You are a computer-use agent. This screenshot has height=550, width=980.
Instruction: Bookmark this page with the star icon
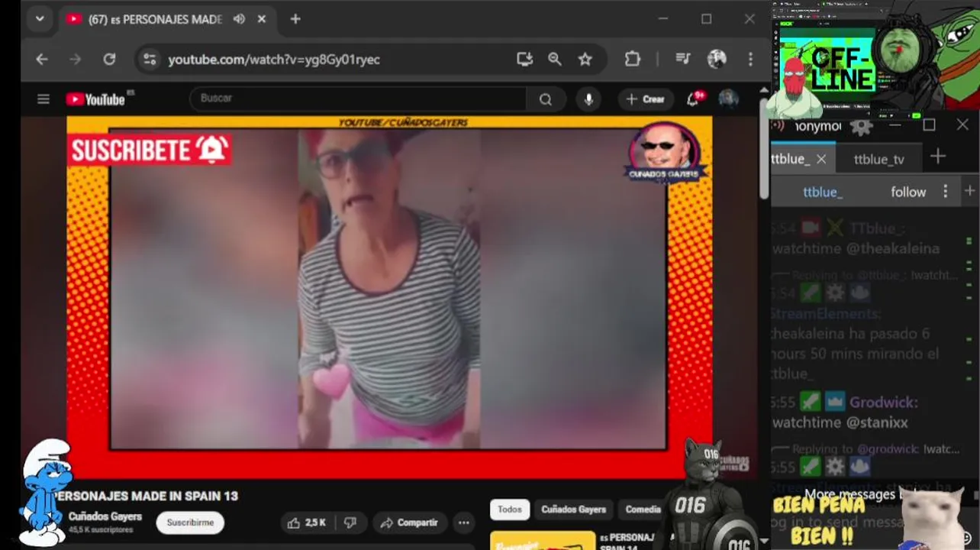click(x=585, y=59)
